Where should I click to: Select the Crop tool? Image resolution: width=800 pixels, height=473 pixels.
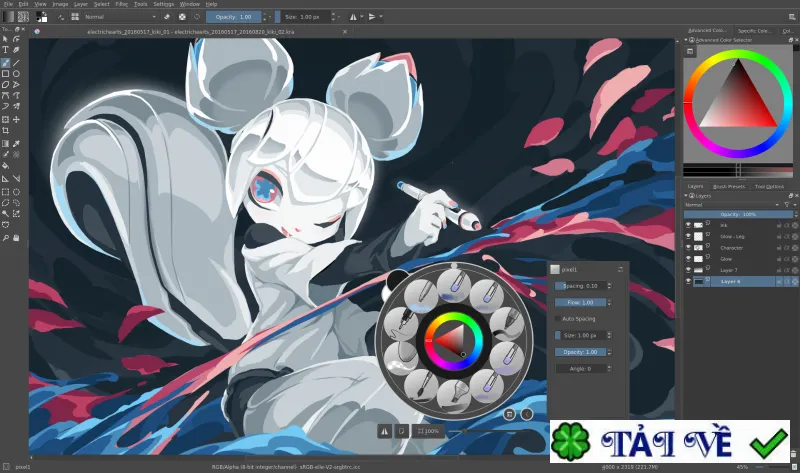[x=5, y=131]
